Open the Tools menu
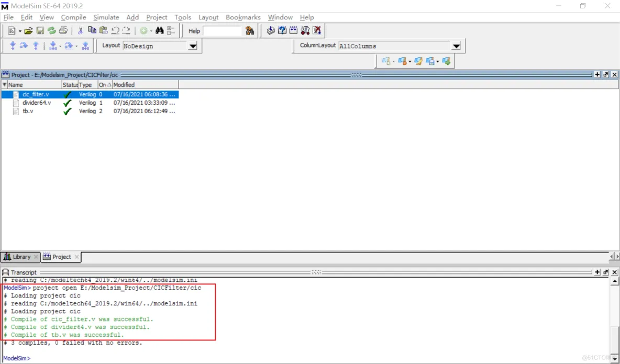Viewport: 620px width, 364px height. click(x=183, y=17)
